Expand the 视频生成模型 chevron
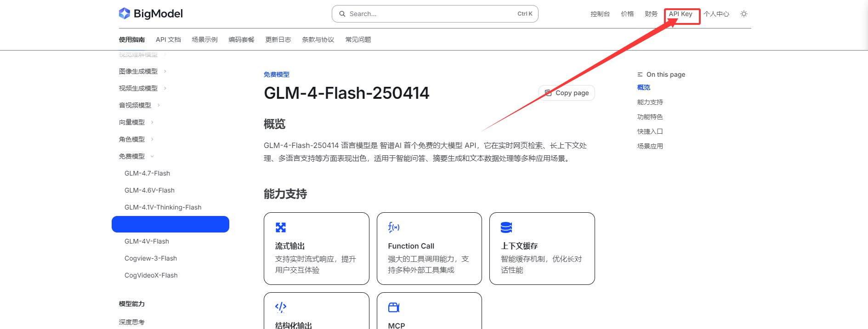Screen dimensions: 868x329 165,88
